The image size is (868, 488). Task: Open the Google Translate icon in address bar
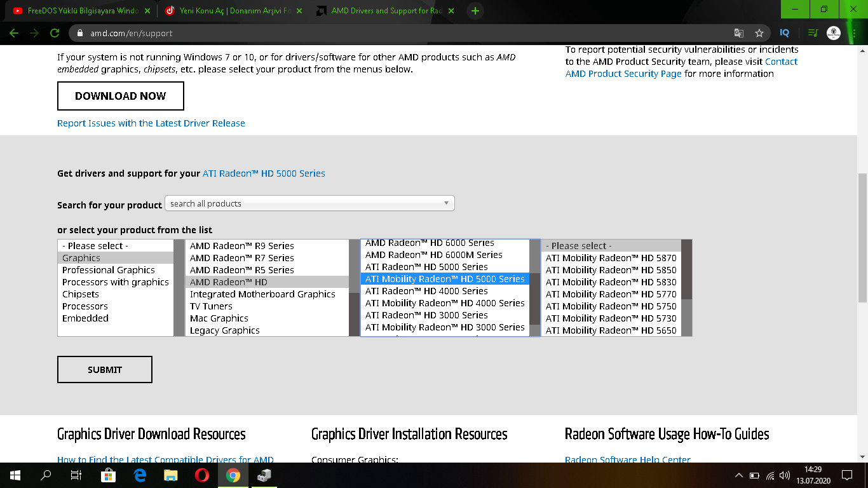point(738,33)
